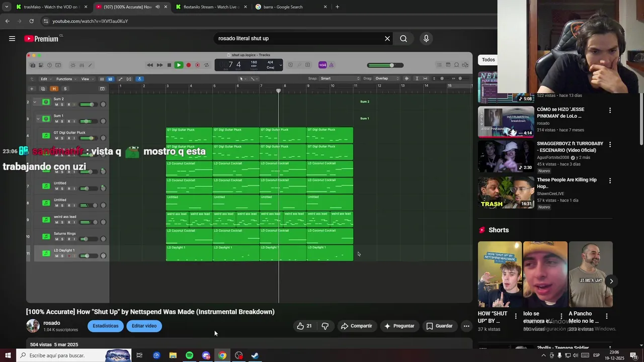Like the video with thumbs up
644x362 pixels.
[x=304, y=326]
